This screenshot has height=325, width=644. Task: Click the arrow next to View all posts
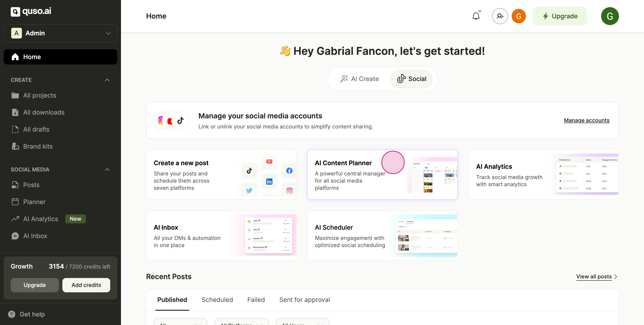[616, 277]
